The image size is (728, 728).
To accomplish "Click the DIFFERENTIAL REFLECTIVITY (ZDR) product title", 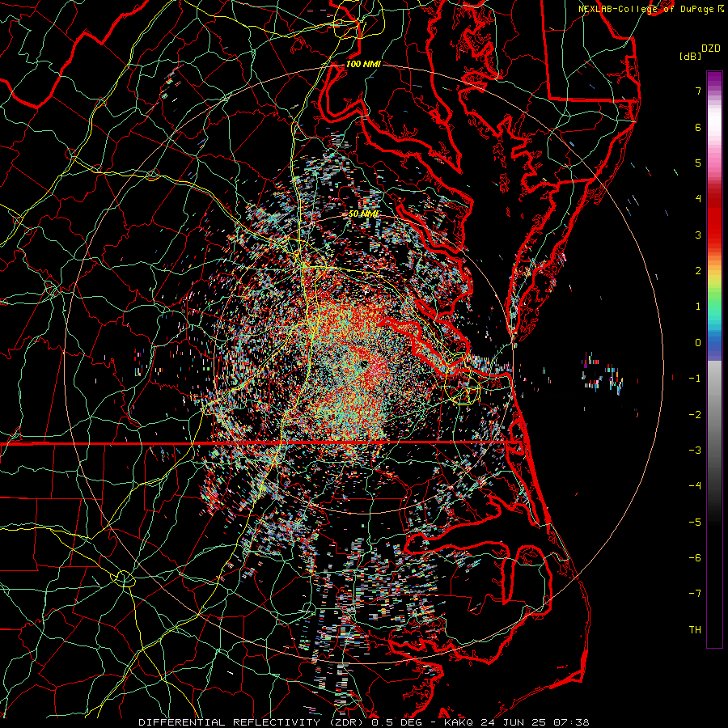I will click(252, 722).
